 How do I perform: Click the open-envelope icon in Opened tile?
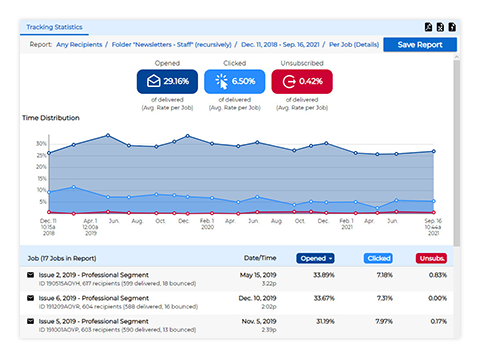click(x=153, y=81)
